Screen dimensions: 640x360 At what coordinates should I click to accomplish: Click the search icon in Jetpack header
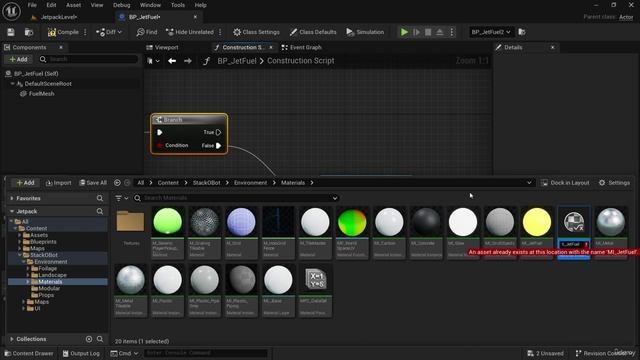(100, 211)
